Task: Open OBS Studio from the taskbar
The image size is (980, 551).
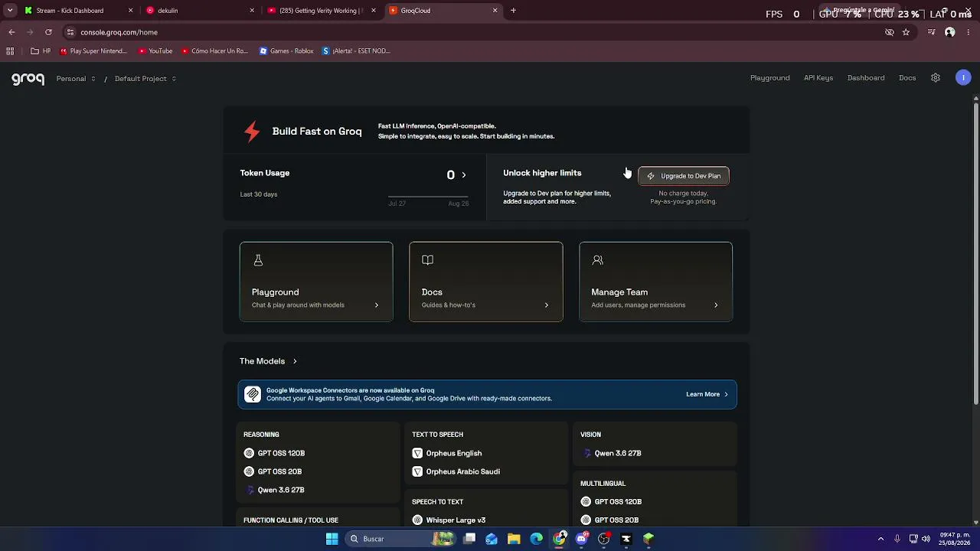Action: point(604,539)
